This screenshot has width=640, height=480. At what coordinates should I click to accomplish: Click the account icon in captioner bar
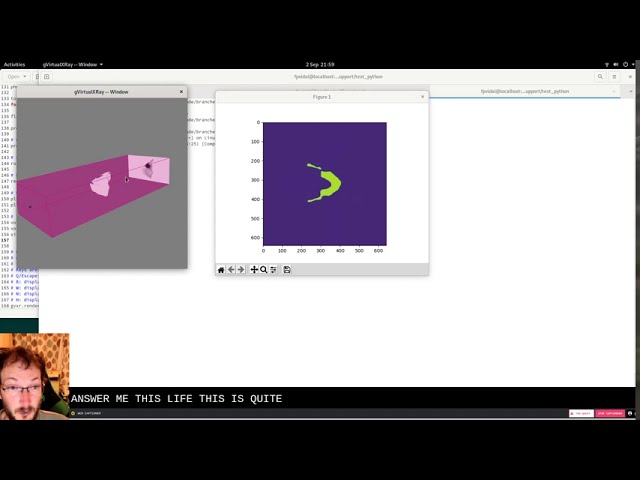pyautogui.click(x=630, y=413)
